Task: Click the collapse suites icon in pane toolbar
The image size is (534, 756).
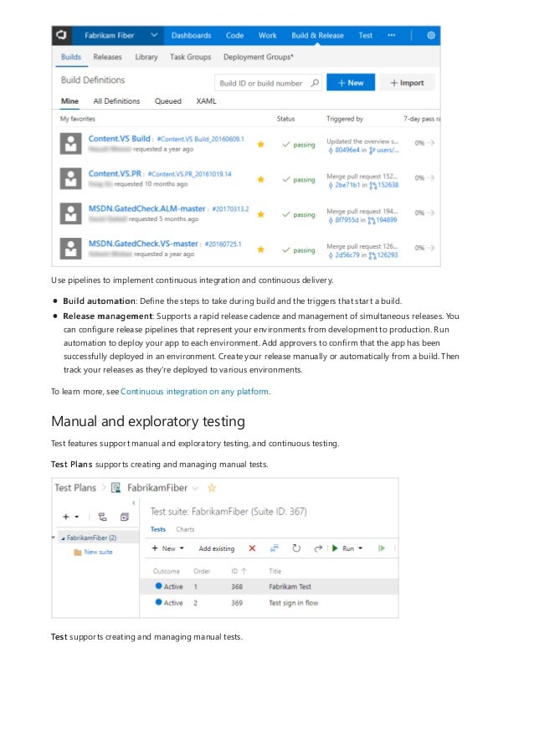Action: [125, 517]
